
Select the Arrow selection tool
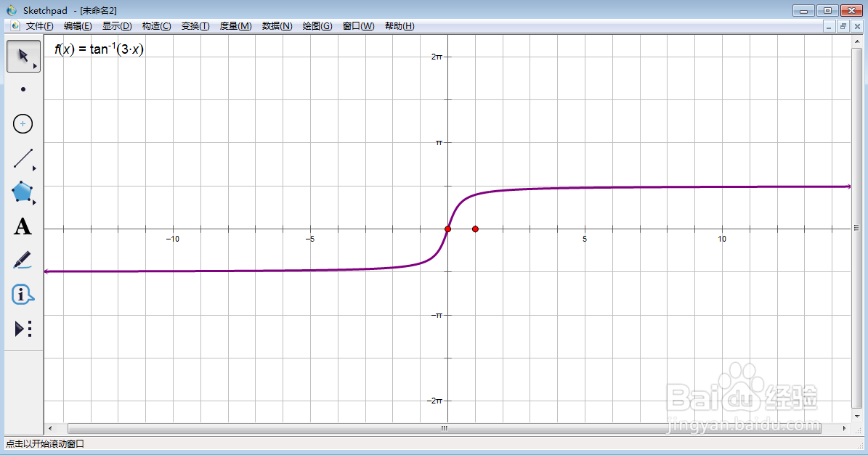coord(21,55)
